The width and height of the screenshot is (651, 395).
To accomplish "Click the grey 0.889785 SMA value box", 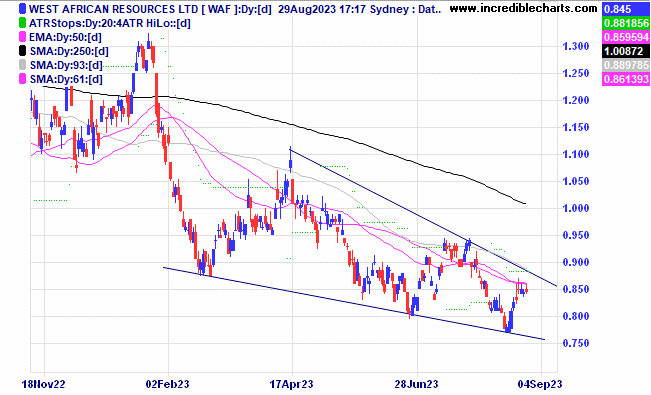I will [x=625, y=65].
